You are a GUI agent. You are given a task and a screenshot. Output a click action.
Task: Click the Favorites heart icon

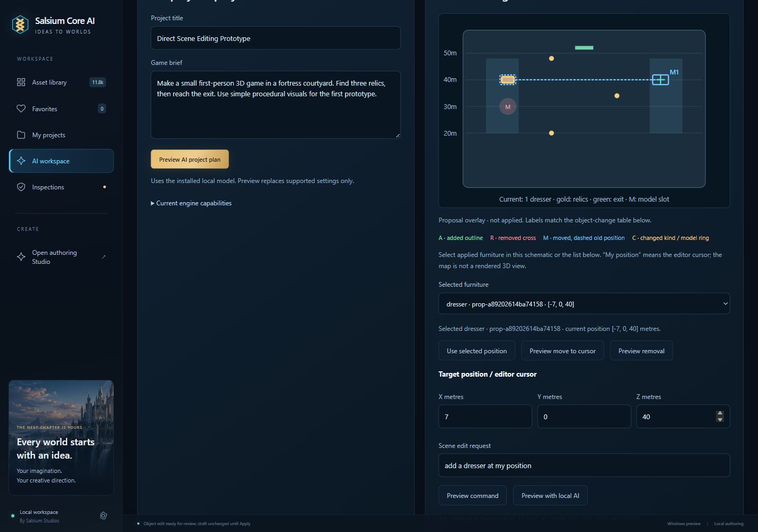pyautogui.click(x=21, y=109)
